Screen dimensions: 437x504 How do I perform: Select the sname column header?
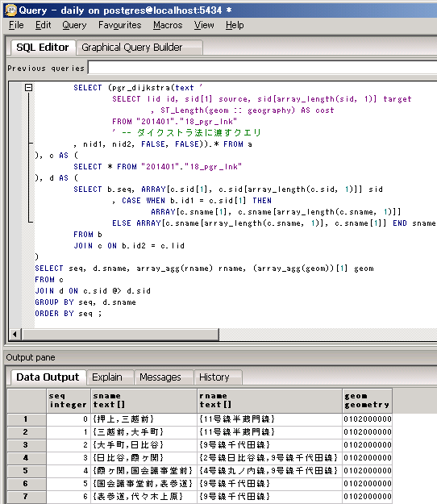tap(144, 401)
